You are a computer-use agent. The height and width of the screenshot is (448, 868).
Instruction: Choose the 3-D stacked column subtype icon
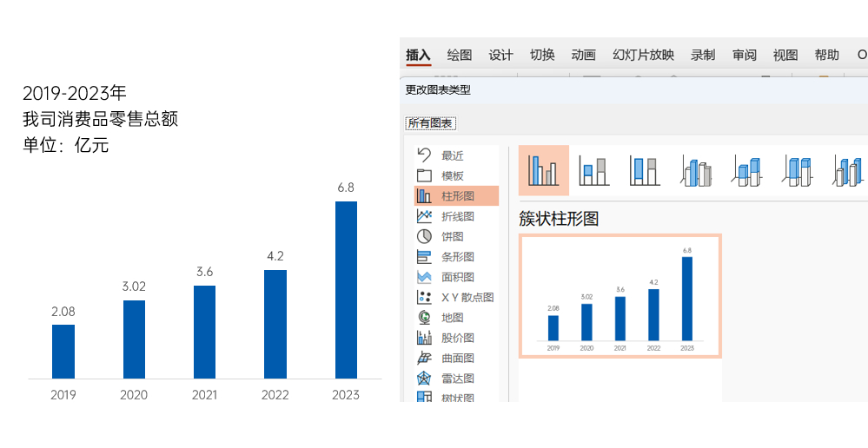[746, 170]
